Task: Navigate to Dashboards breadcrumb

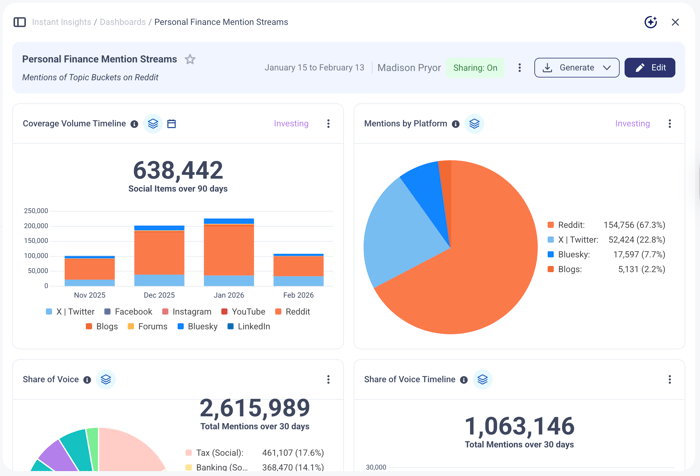Action: pyautogui.click(x=122, y=22)
